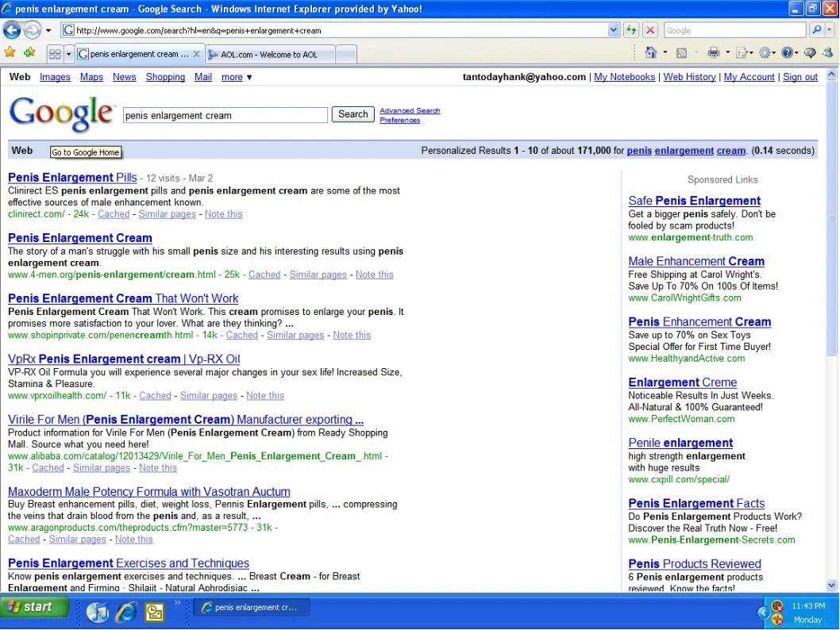The height and width of the screenshot is (630, 840).
Task: Open the Mail link in Google navigation
Action: coord(203,77)
